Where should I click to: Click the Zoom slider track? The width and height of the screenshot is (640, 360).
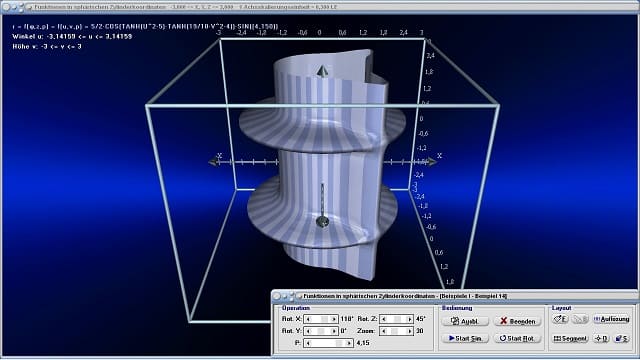click(397, 331)
